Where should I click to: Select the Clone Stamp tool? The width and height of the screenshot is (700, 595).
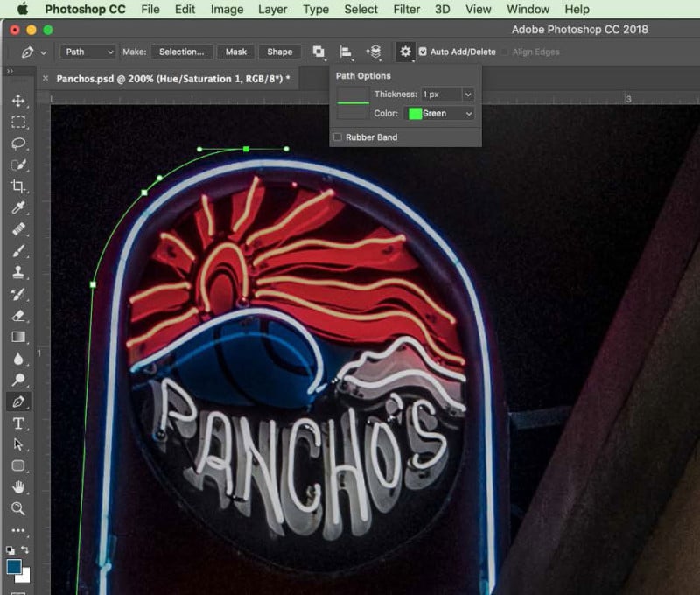(x=18, y=272)
